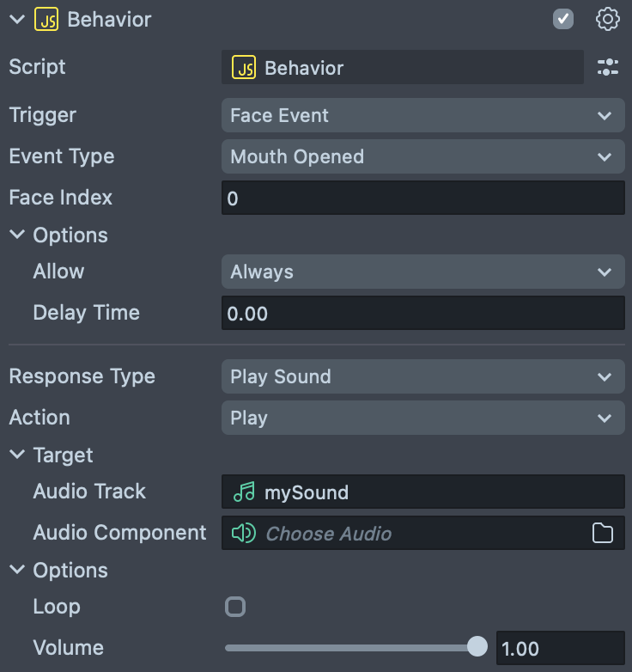Open the Response Type dropdown
632x672 pixels.
(x=422, y=376)
